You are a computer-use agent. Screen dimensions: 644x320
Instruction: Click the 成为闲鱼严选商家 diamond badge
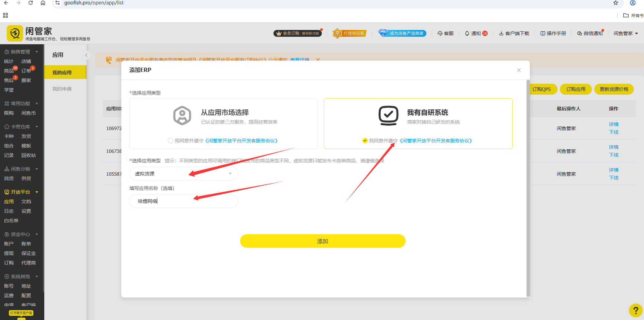(x=402, y=33)
